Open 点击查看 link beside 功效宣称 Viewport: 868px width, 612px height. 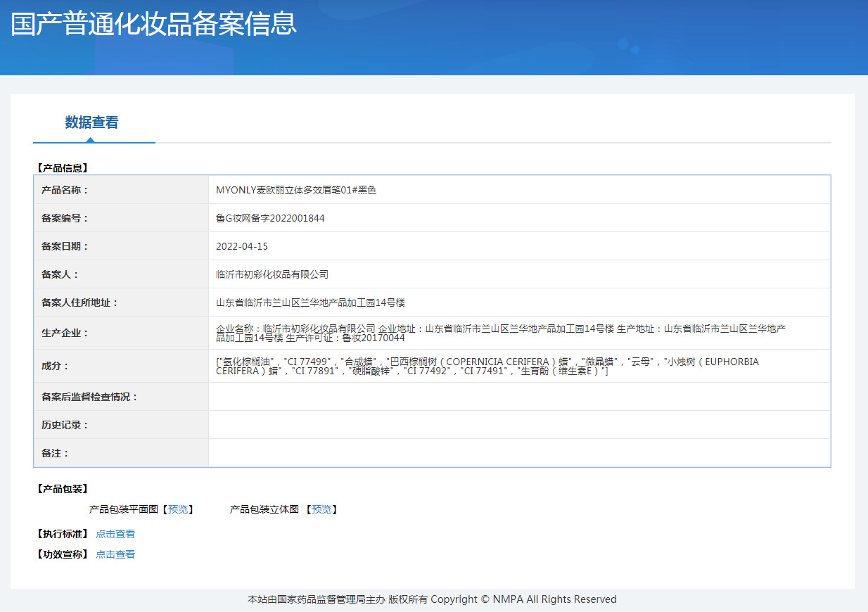115,554
